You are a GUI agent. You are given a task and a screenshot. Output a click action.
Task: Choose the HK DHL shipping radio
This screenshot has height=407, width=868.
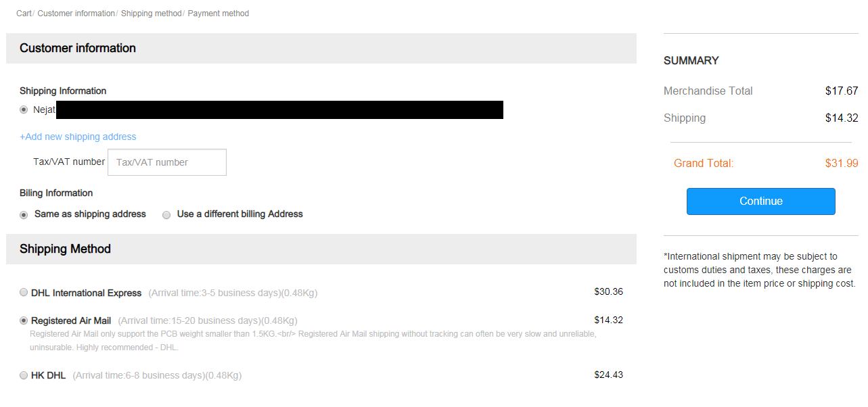click(24, 375)
